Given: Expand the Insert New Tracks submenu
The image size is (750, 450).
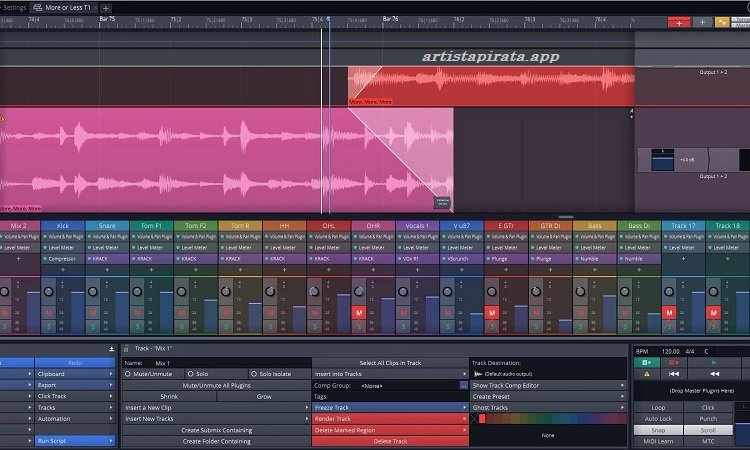Looking at the screenshot, I should pos(216,418).
